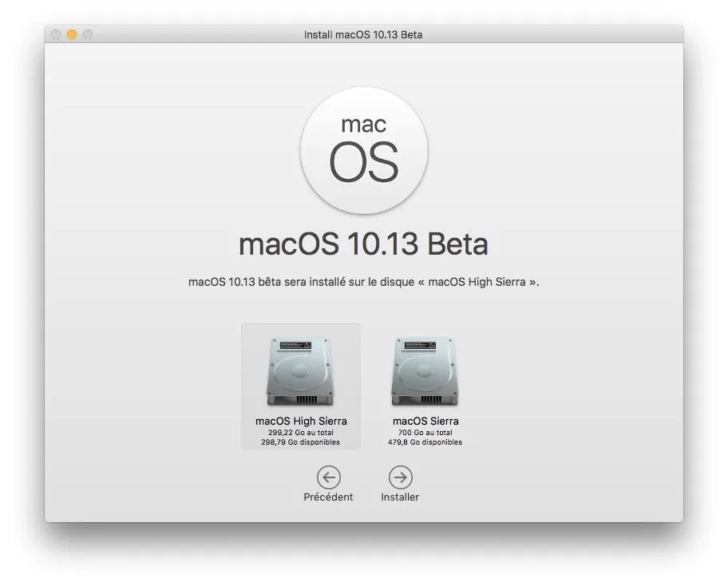Click "299,22 Go au total" text
This screenshot has height=586, width=728.
click(301, 432)
